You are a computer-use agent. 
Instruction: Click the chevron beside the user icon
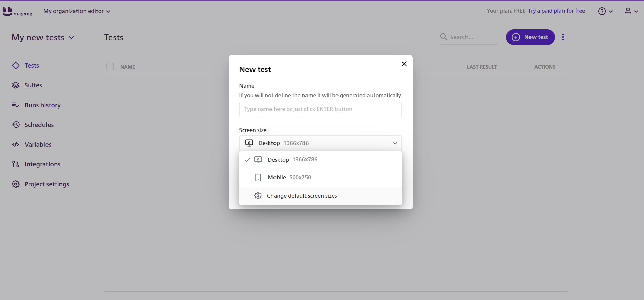tap(636, 11)
